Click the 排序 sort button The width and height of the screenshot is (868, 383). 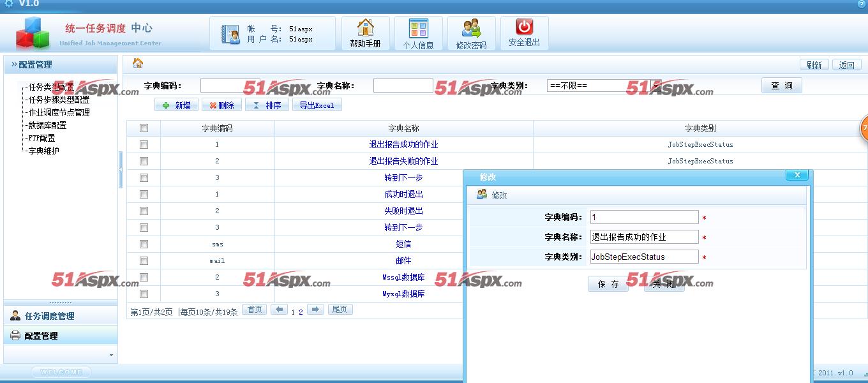pyautogui.click(x=267, y=105)
